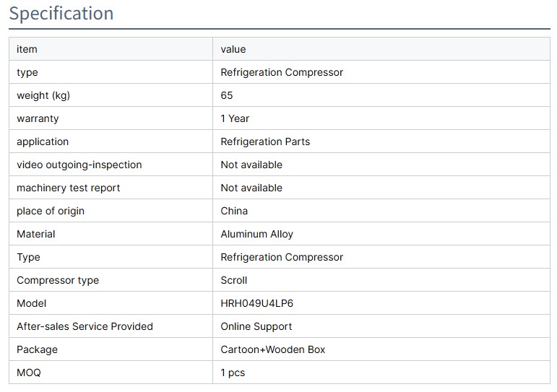This screenshot has height=392, width=557.
Task: Click 'machinery test report' label
Action: click(69, 188)
